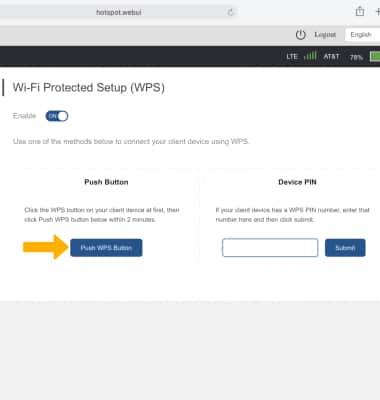380x400 pixels.
Task: Click the 78% battery percentage
Action: pyautogui.click(x=356, y=57)
